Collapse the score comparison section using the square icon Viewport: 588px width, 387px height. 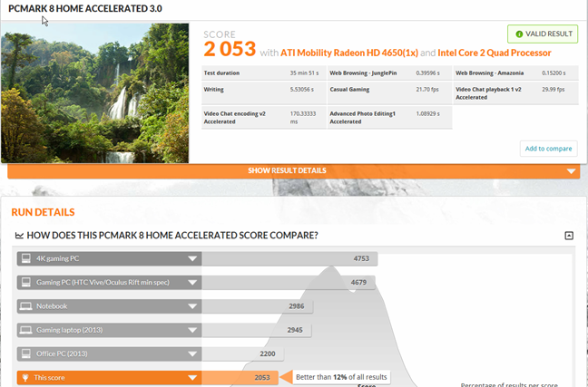point(569,236)
